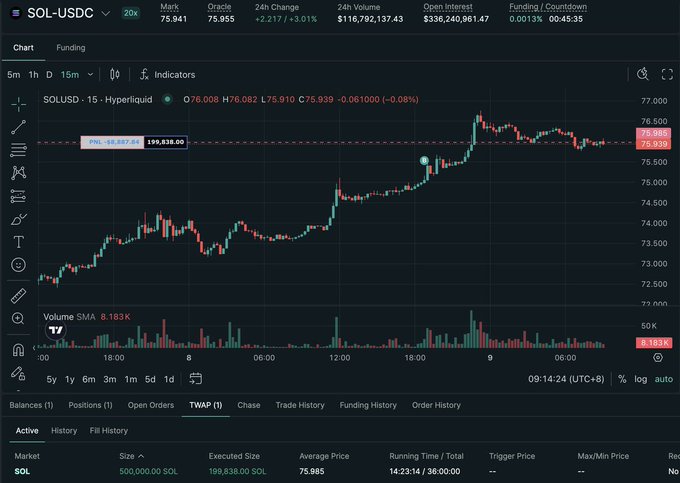Screen dimensions: 680x483
Task: Open the Funding History tab
Action: coord(368,405)
